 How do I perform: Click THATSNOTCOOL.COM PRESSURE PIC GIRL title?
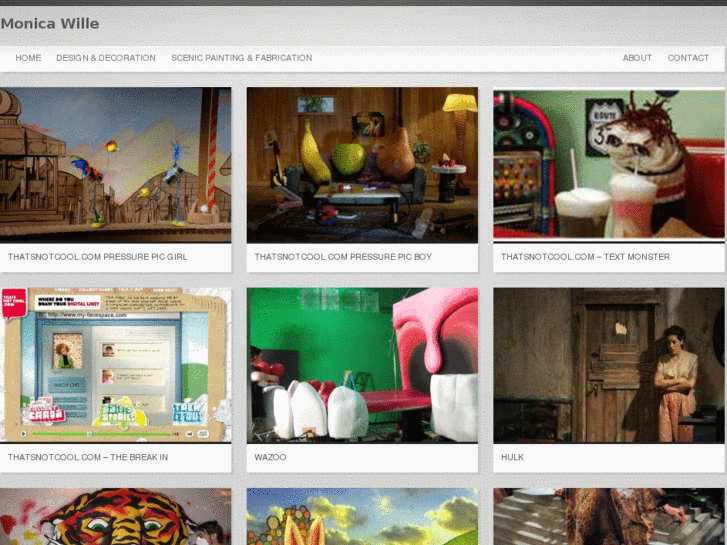tap(97, 257)
